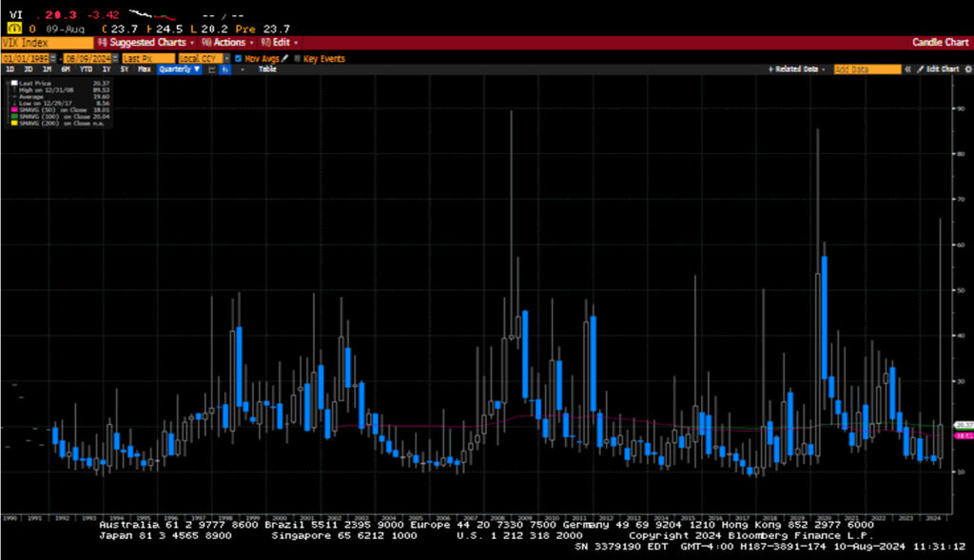Open the Quarterly periodicity dropdown
Viewport: 974px width, 560px height.
179,69
